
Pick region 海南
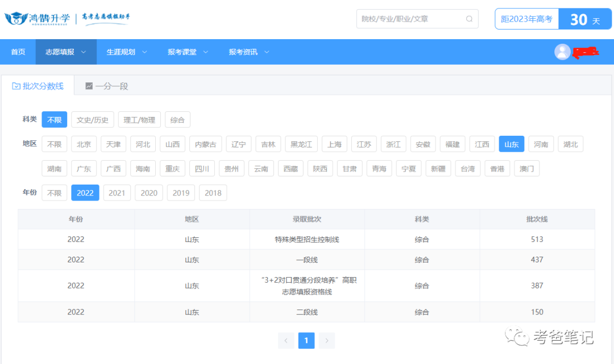tap(143, 169)
